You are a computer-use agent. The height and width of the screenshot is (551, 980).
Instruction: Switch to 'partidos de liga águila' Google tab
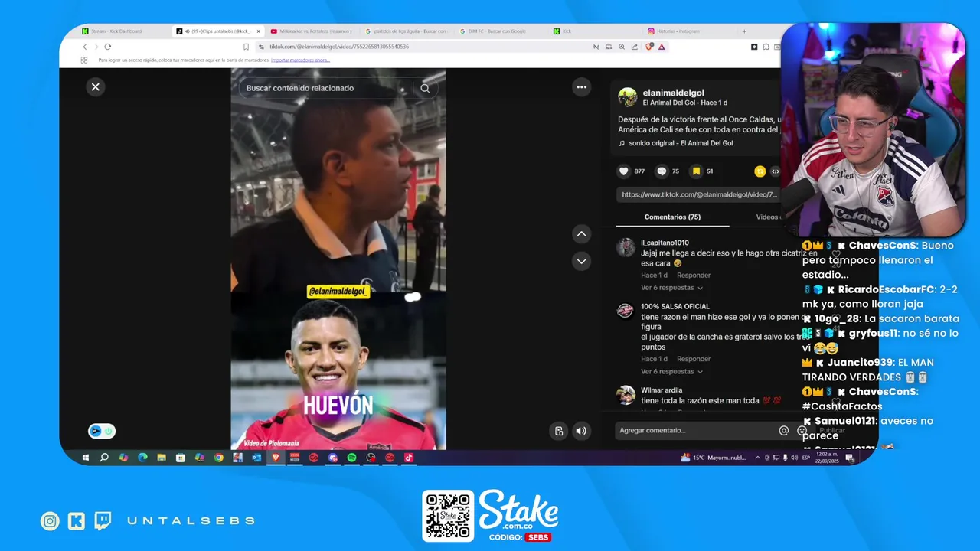(406, 31)
